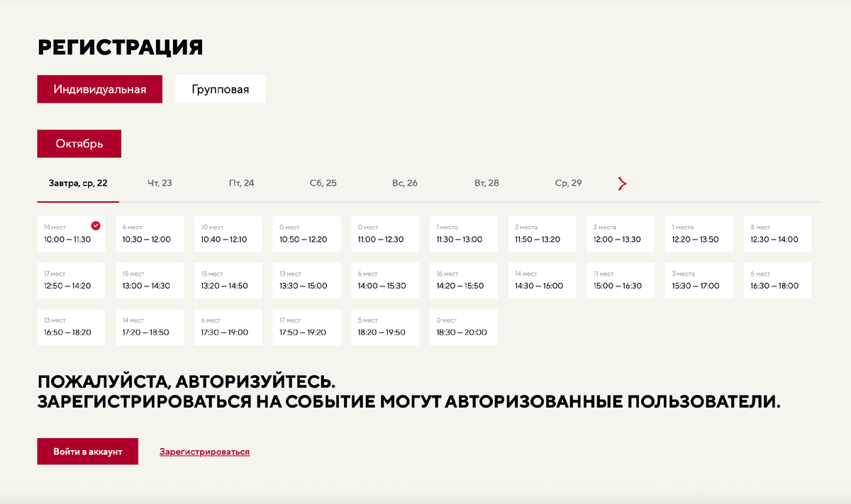Choose the 17:50 – 19:20 evening slot
The width and height of the screenshot is (851, 504).
306,327
